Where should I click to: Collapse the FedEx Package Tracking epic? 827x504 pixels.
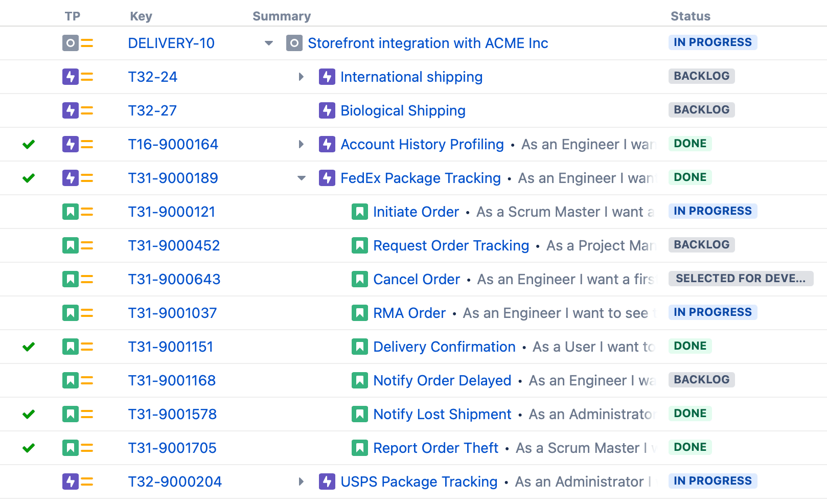[302, 178]
